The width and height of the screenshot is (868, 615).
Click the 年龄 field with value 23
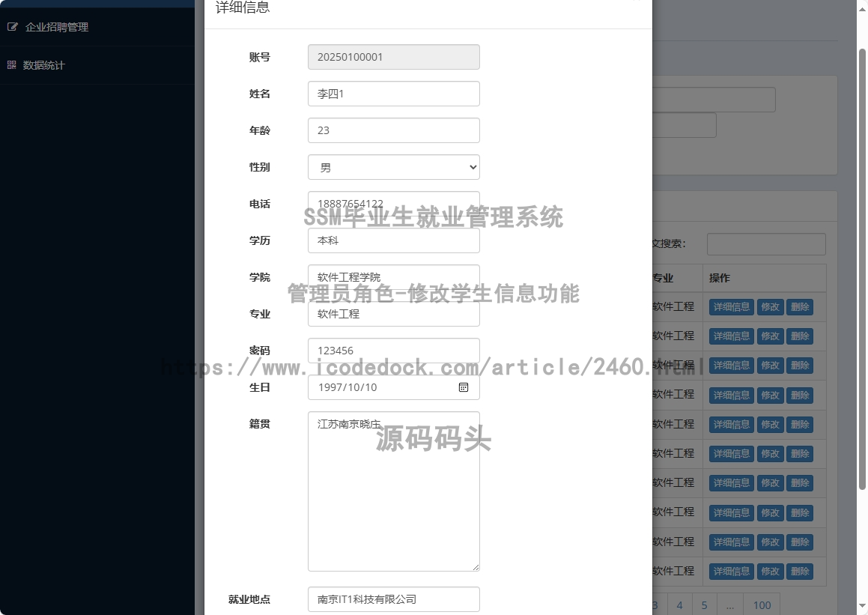[x=394, y=130]
